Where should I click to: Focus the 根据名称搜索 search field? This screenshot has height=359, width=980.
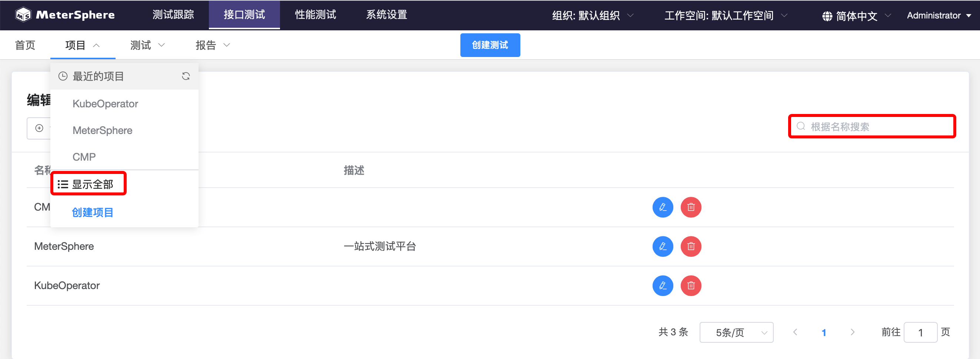tap(872, 126)
